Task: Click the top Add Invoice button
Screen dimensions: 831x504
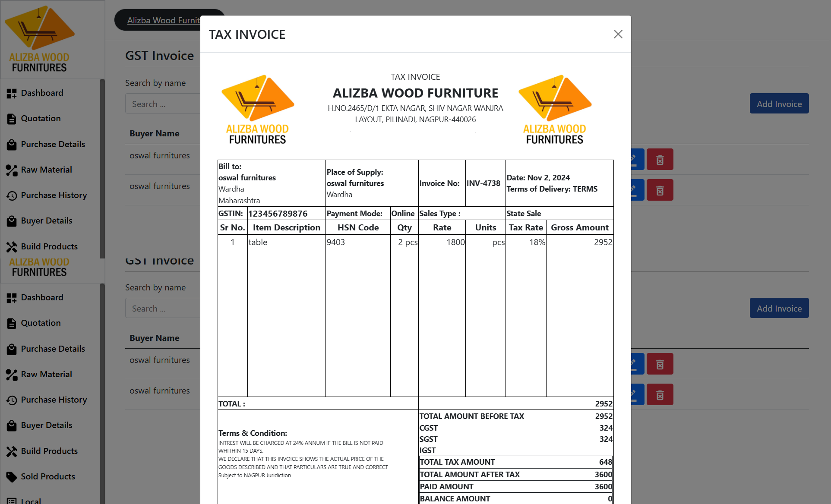Action: 779,104
